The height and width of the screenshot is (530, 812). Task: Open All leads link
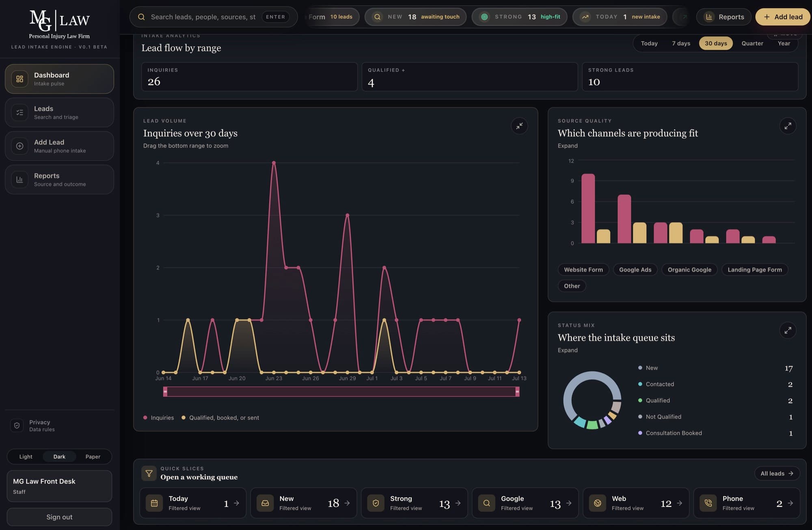tap(777, 474)
